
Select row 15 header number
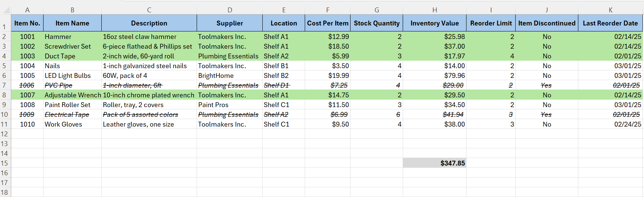tap(5, 163)
